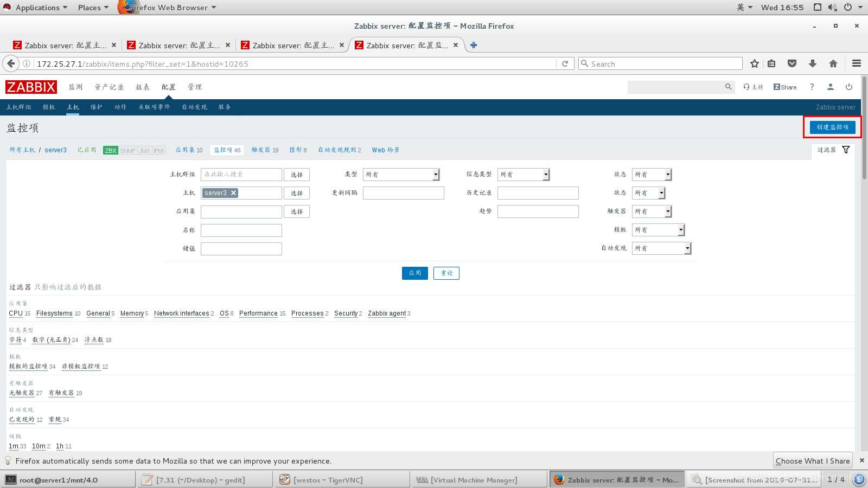Click the Firefox back arrow button

point(11,63)
